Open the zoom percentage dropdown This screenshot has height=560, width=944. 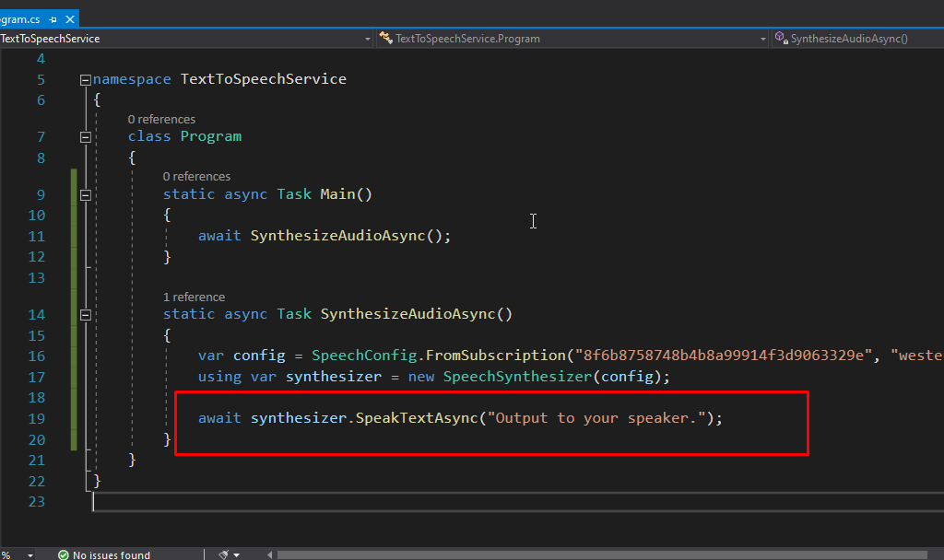(x=30, y=554)
